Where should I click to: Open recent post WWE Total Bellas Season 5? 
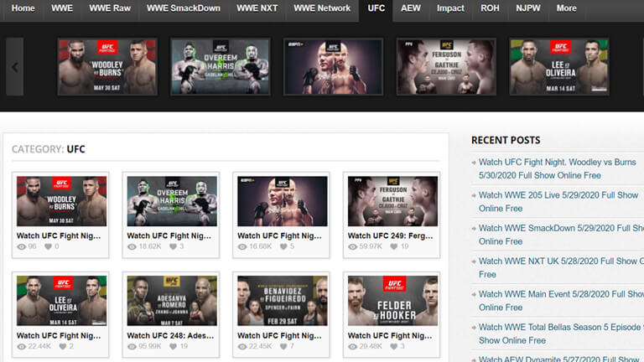coord(561,334)
